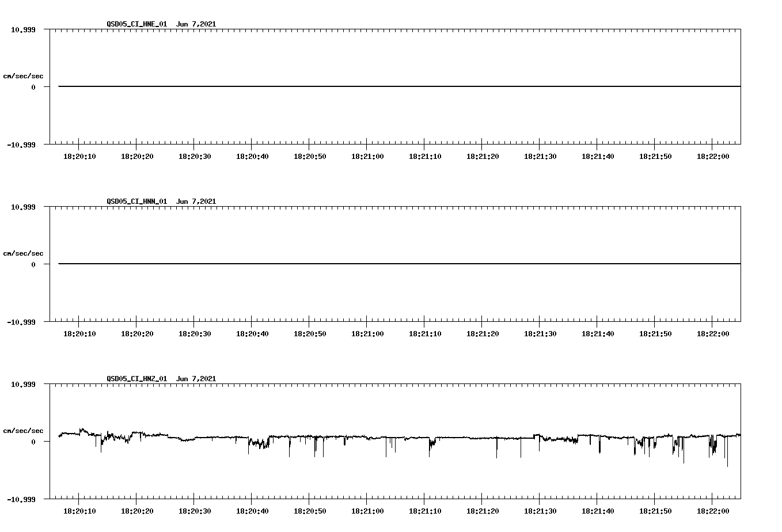Select the 10.999 upper limit on top plot

pyautogui.click(x=22, y=29)
